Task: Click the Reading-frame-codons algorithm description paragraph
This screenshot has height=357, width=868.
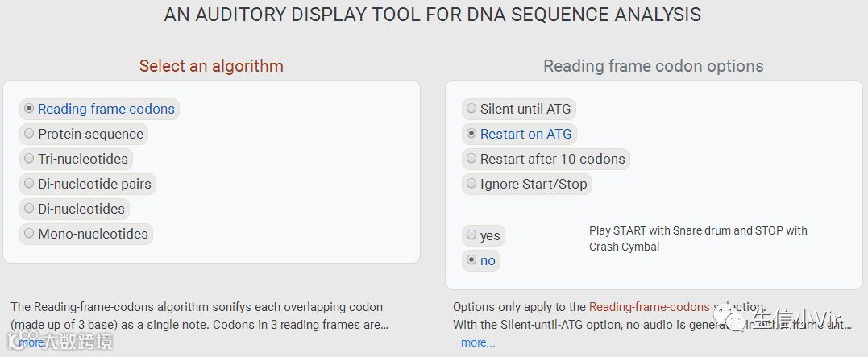Action: pyautogui.click(x=198, y=315)
